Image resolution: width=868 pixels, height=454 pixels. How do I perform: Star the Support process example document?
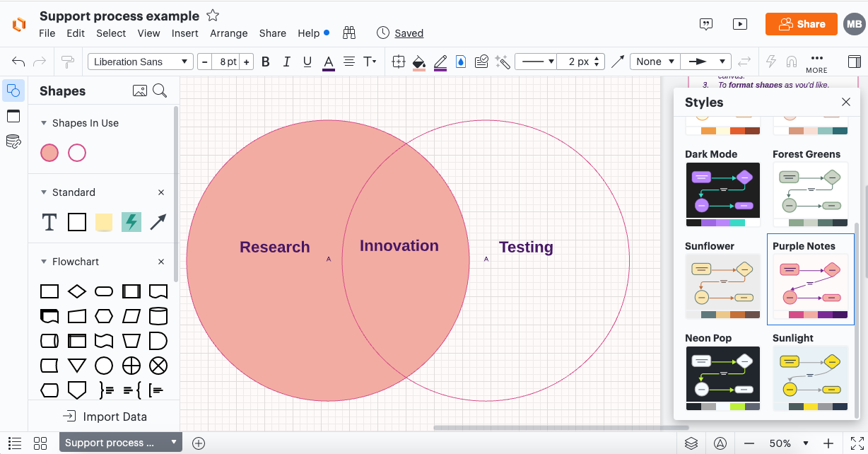[212, 16]
